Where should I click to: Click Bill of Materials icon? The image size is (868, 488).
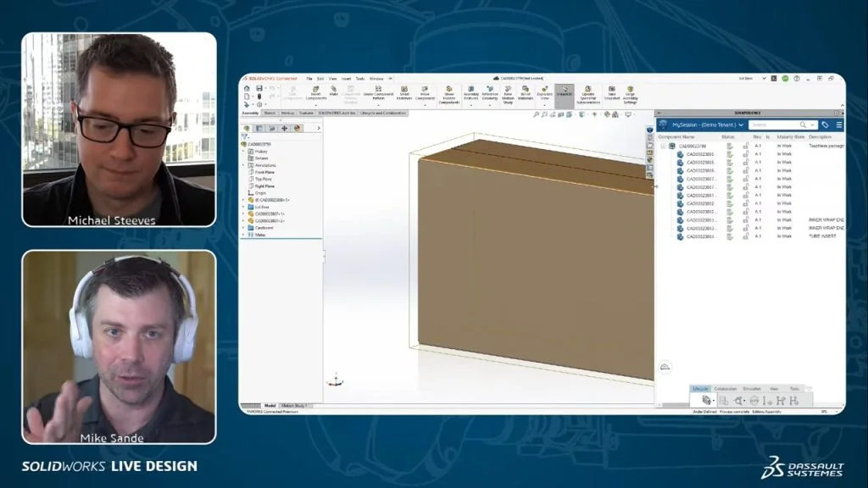click(526, 90)
